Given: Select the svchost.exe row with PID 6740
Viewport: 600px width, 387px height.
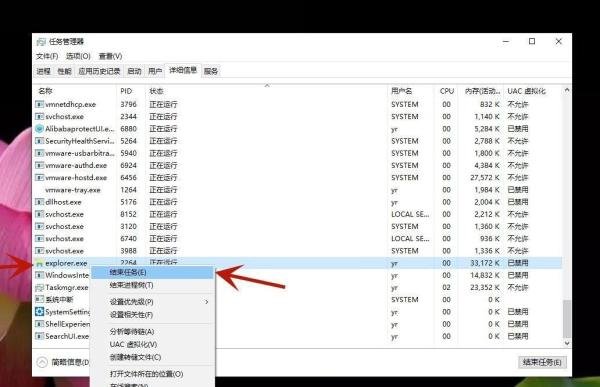Looking at the screenshot, I should pos(298,238).
